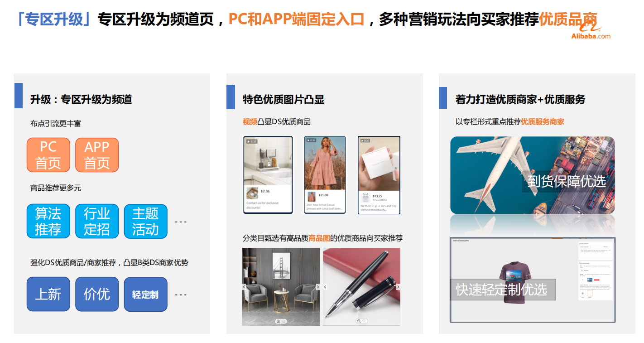The height and width of the screenshot is (343, 644).
Task: Open the white box earbuds video card
Action: point(379,175)
